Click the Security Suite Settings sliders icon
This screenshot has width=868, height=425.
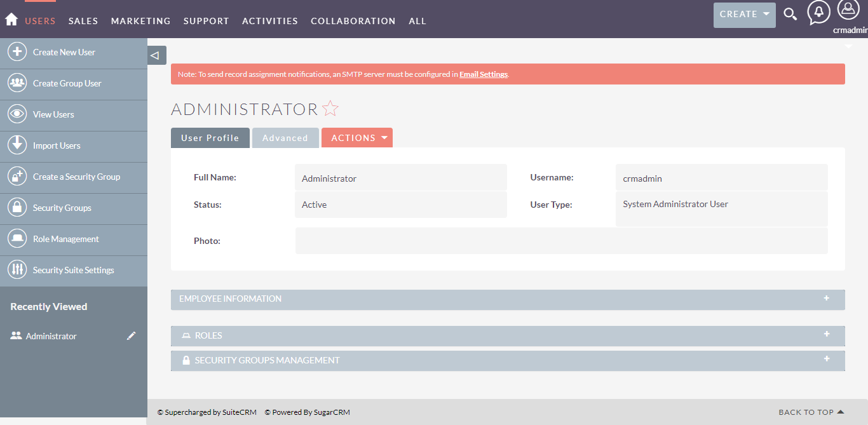[x=17, y=270]
